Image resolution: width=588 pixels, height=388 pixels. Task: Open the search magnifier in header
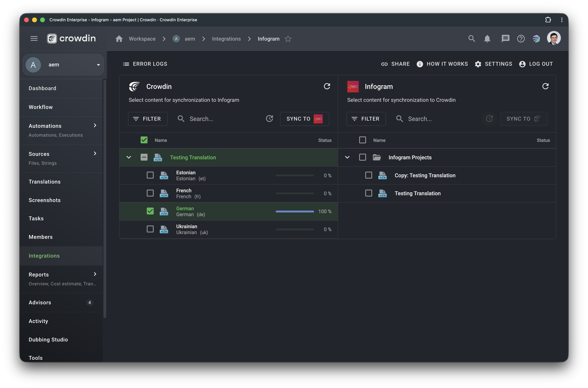tap(471, 39)
